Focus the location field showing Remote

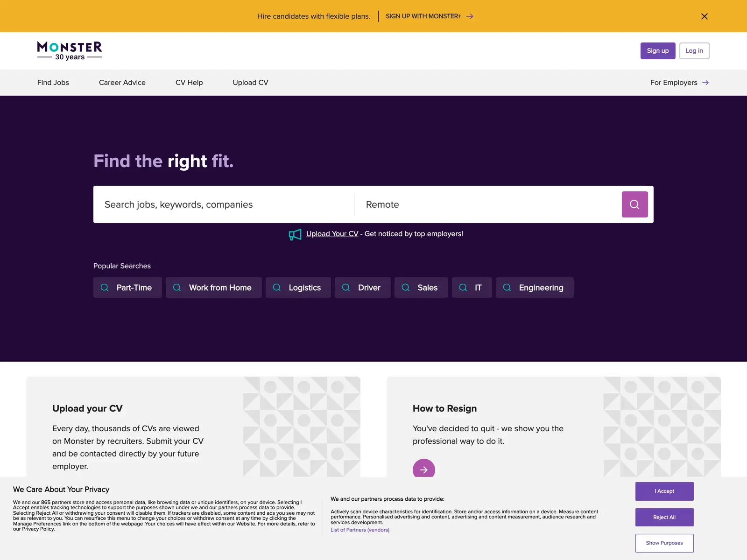(x=488, y=204)
